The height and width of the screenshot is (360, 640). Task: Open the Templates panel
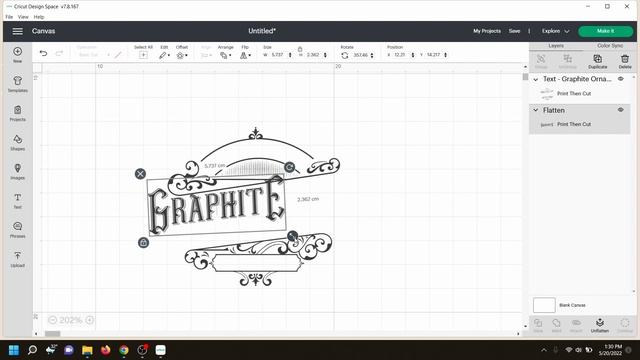[18, 84]
